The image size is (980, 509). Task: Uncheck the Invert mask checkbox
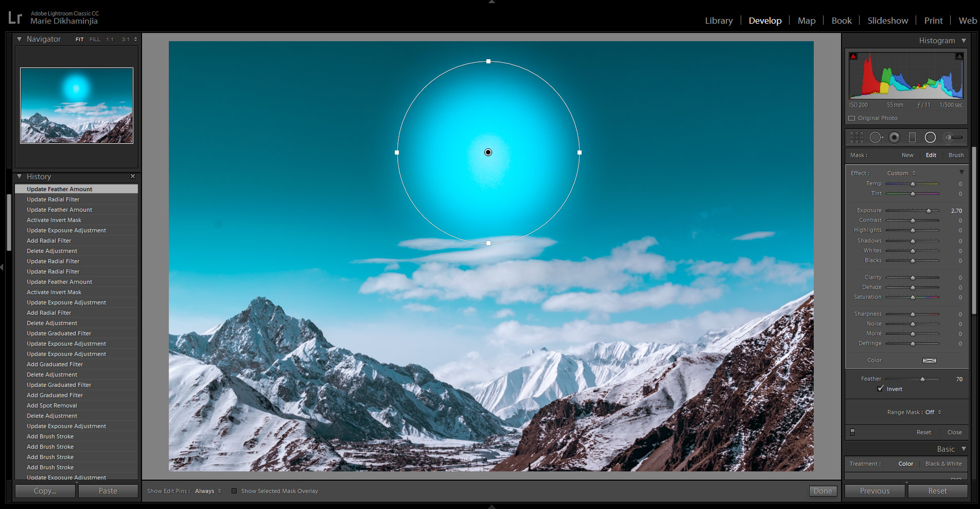[881, 389]
